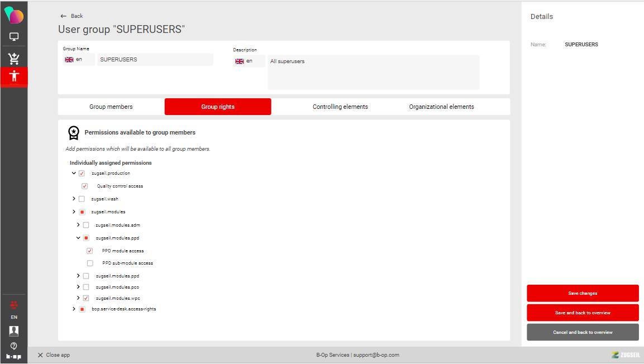Click the Description text field
The width and height of the screenshot is (644, 364).
pyautogui.click(x=373, y=73)
